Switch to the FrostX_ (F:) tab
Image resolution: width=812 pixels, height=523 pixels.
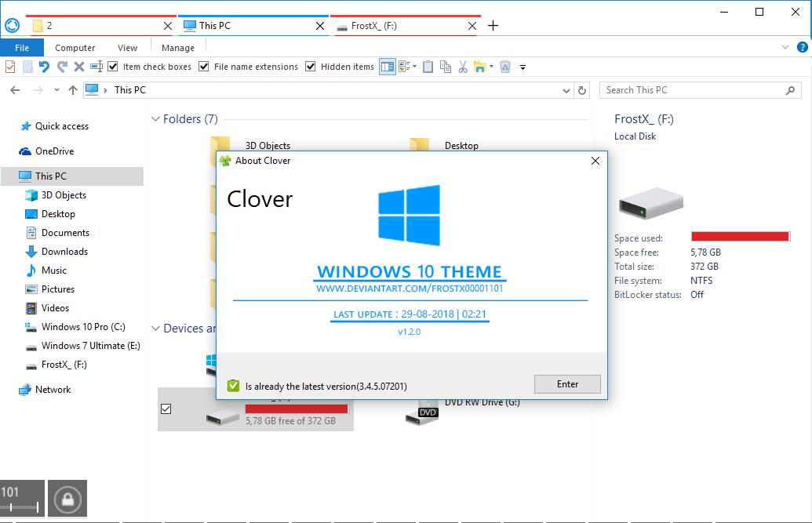click(x=406, y=26)
